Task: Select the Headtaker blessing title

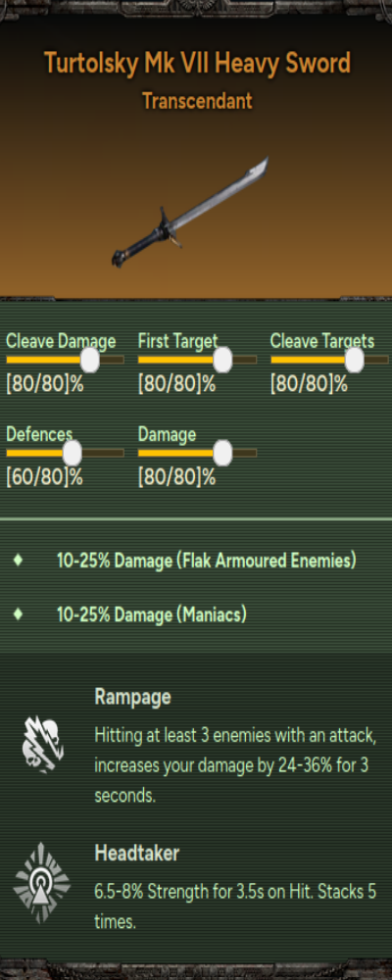Action: 137,854
